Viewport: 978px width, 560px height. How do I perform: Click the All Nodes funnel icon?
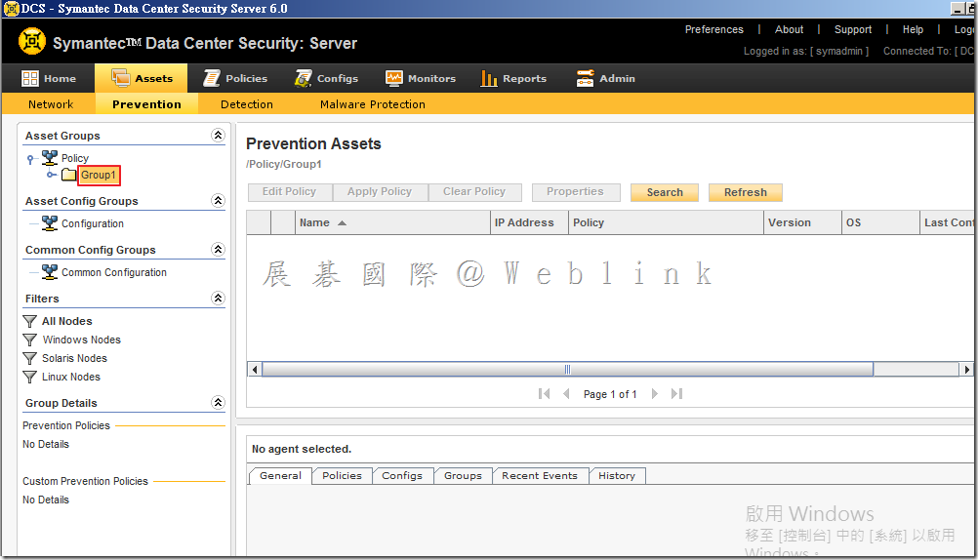(29, 321)
